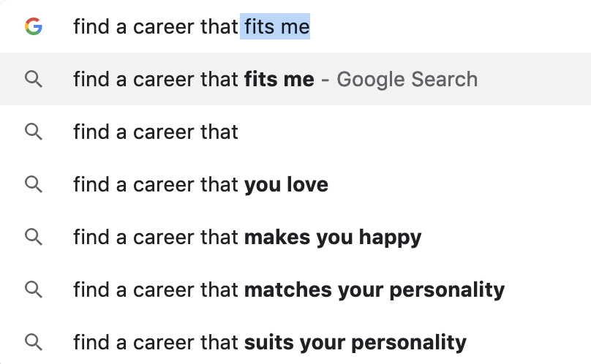The width and height of the screenshot is (591, 364).
Task: Select the highlighted 'find a career that fits me' suggestion
Action: point(295,79)
